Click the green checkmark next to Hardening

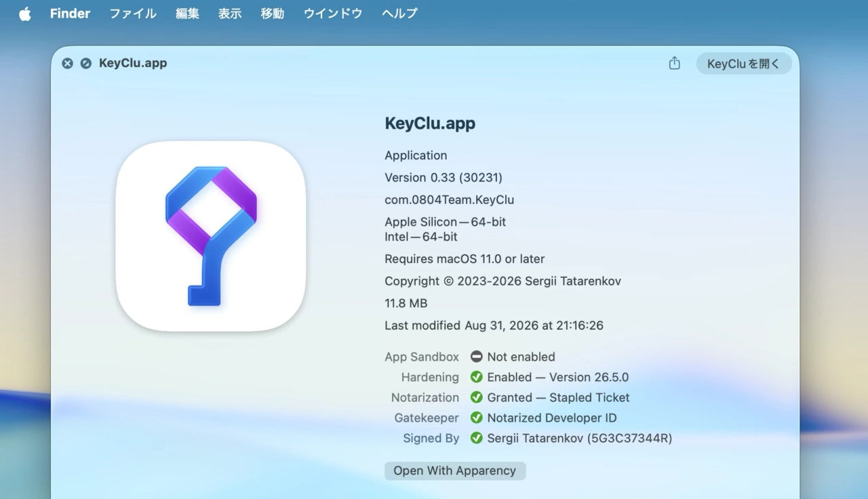tap(477, 377)
